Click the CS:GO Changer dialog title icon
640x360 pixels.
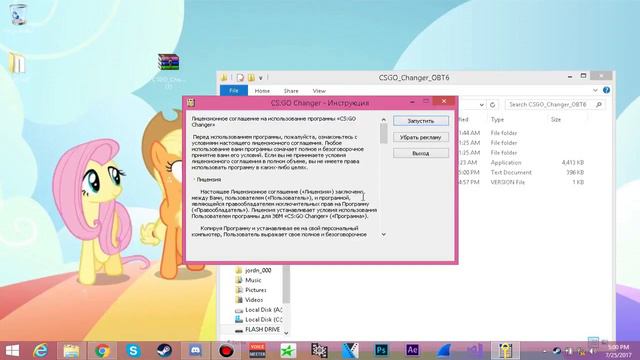191,103
